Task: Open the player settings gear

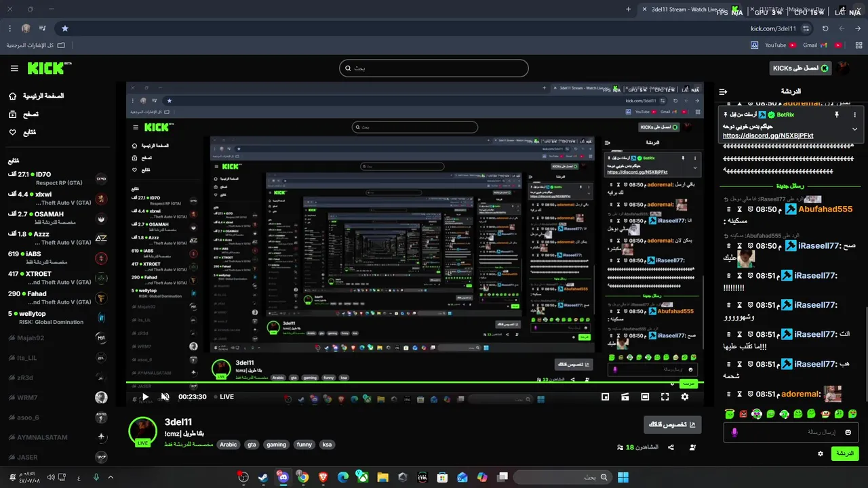Action: (685, 397)
